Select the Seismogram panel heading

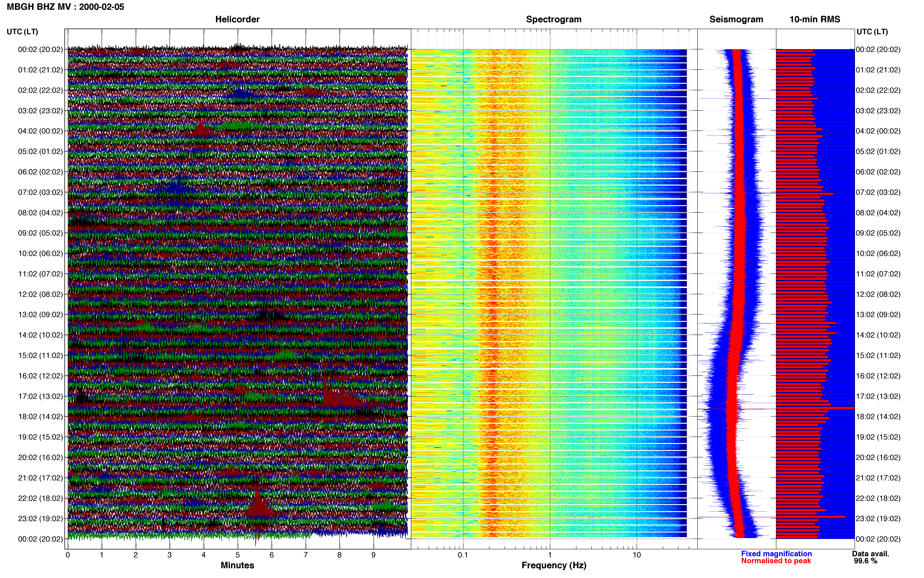click(736, 20)
